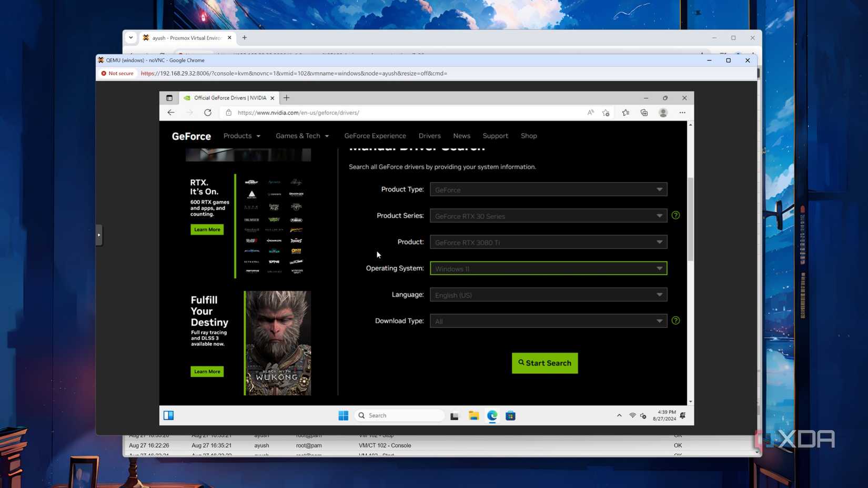Image resolution: width=868 pixels, height=488 pixels.
Task: Go to Drivers in the navigation bar
Action: 430,136
